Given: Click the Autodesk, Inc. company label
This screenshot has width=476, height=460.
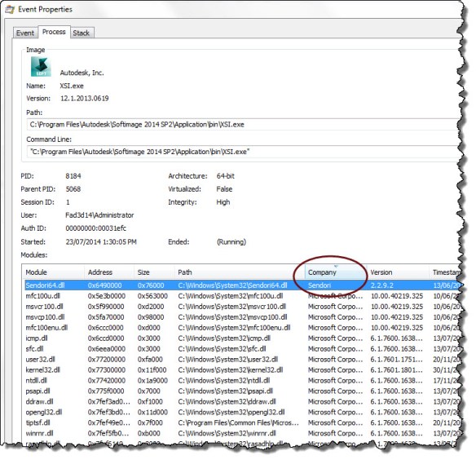Looking at the screenshot, I should (x=82, y=73).
